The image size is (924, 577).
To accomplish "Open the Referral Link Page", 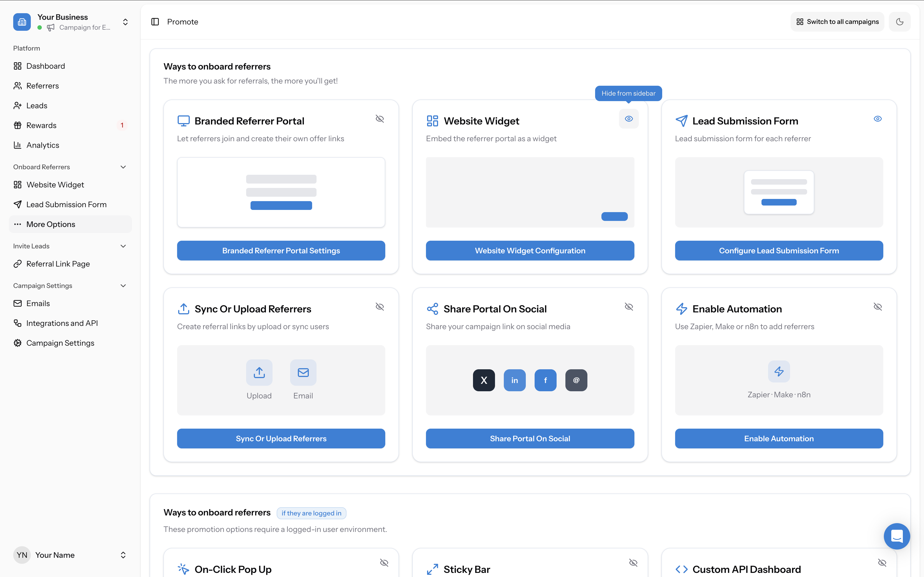I will (x=58, y=264).
